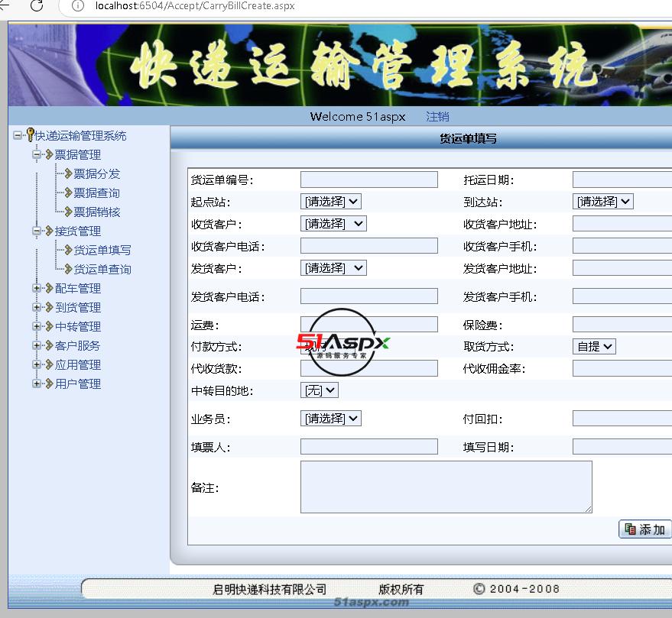Expand the 配车管理 tree node
672x618 pixels.
click(37, 288)
